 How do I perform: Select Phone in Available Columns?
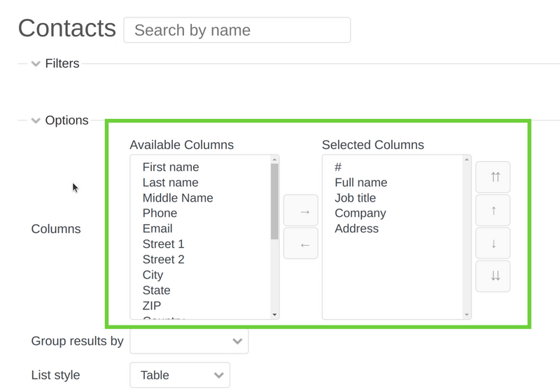point(160,213)
